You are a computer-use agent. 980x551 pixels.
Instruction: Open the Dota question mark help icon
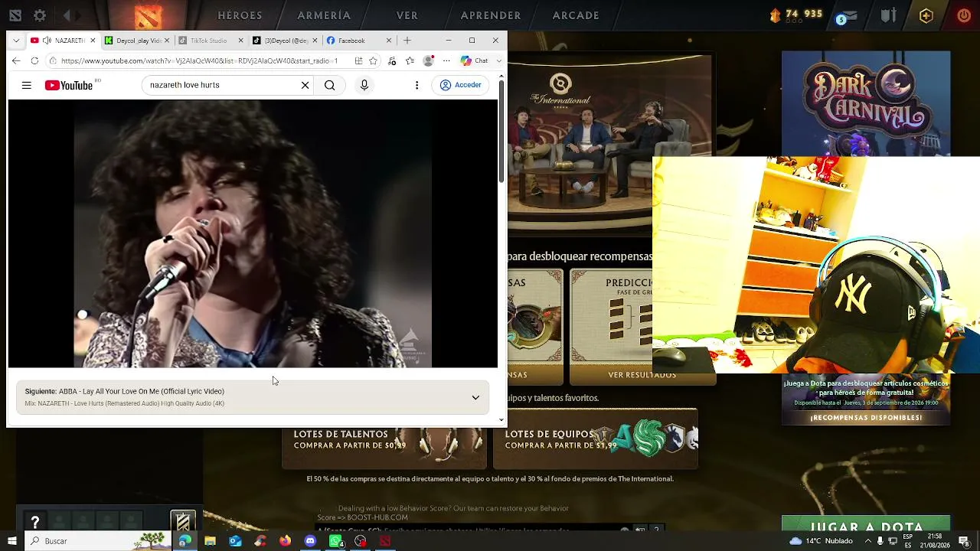(x=35, y=522)
